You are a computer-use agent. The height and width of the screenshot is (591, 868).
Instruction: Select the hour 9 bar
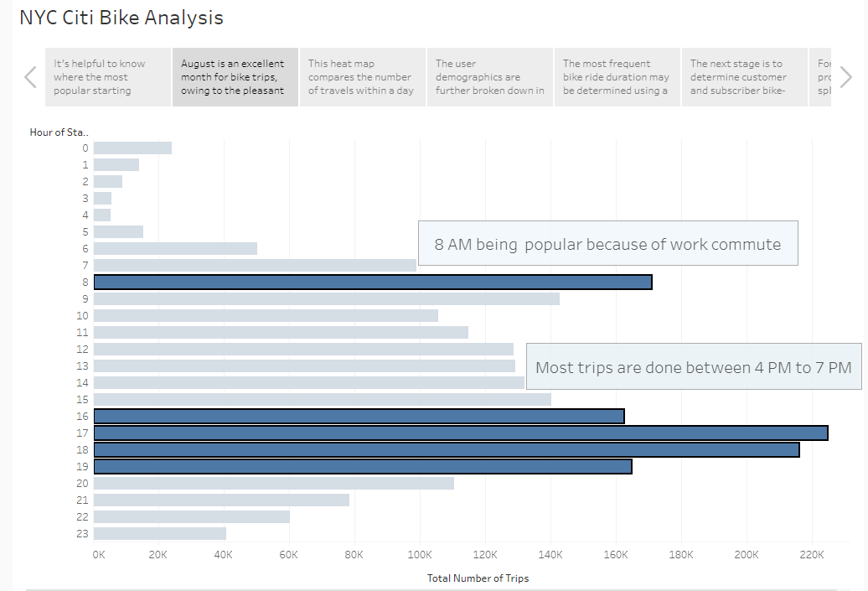tap(327, 299)
